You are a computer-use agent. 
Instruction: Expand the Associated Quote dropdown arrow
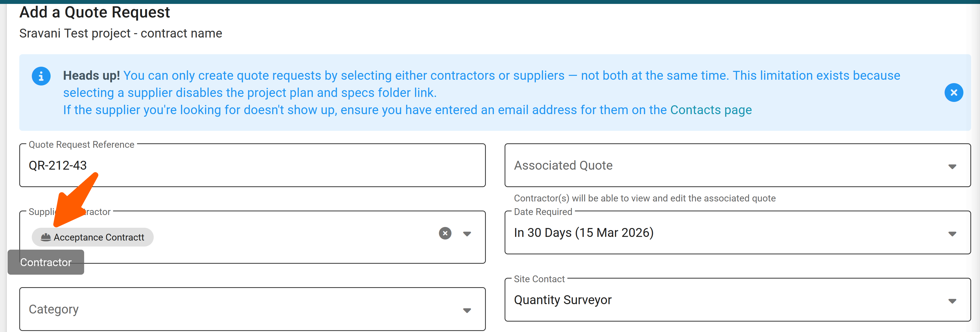tap(952, 166)
